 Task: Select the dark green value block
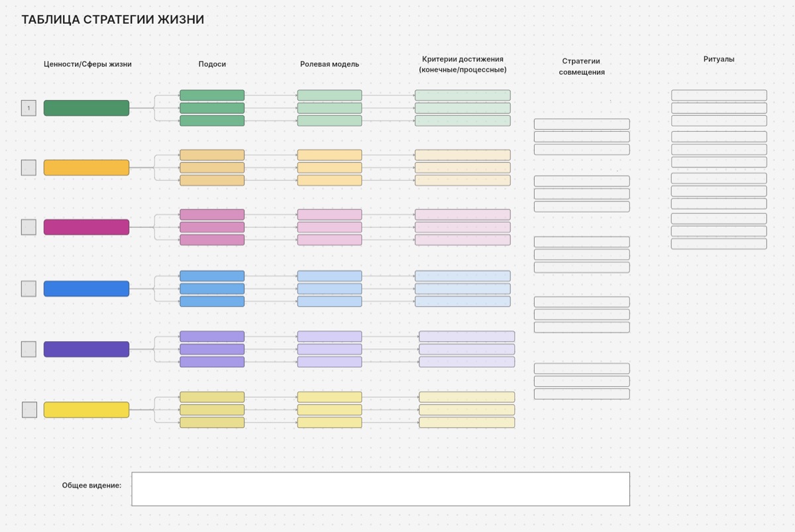pos(86,108)
